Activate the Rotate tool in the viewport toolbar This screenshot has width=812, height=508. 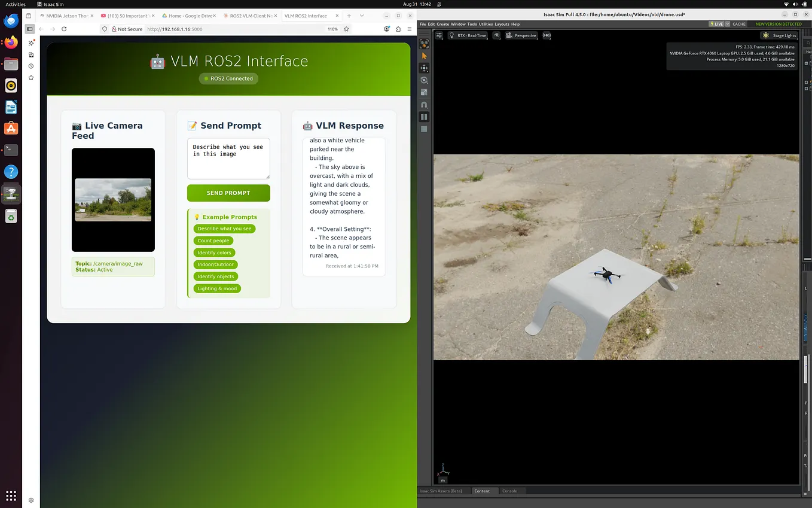tap(424, 80)
